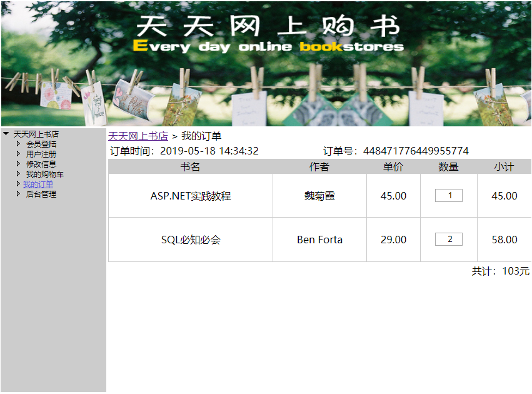Click the triangle icon next to 我的购物车
This screenshot has height=394, width=532.
pyautogui.click(x=18, y=174)
